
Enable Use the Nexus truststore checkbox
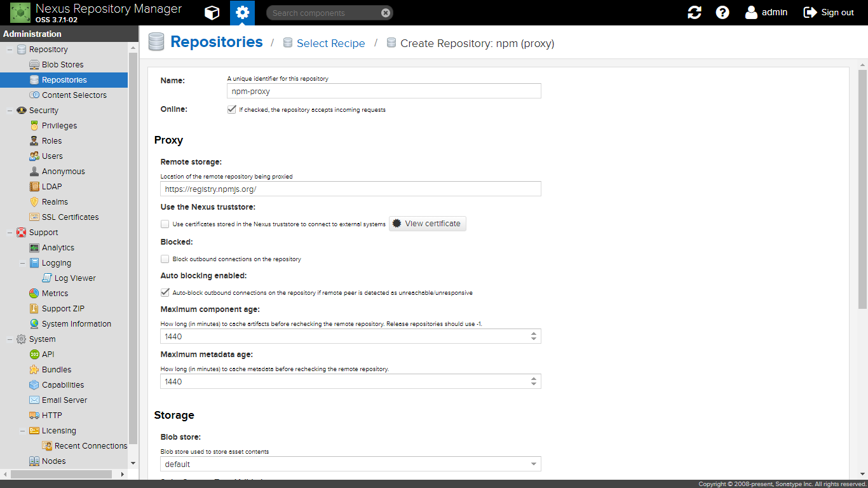click(x=165, y=224)
